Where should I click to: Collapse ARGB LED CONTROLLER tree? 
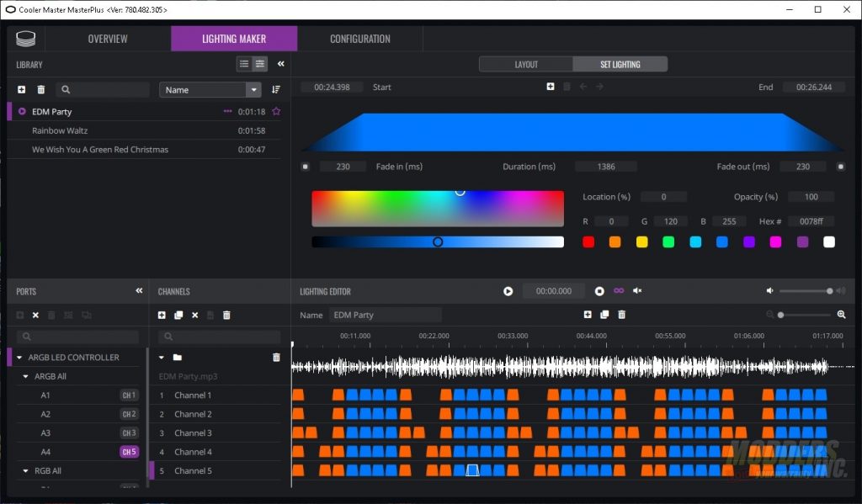click(x=19, y=358)
